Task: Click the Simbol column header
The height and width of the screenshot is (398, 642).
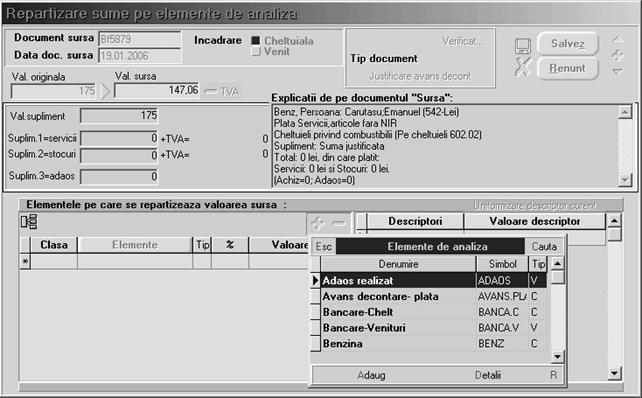Action: 502,264
